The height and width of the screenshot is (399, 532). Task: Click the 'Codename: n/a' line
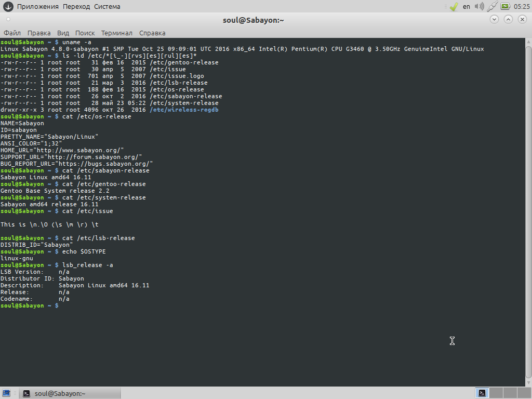[35, 299]
